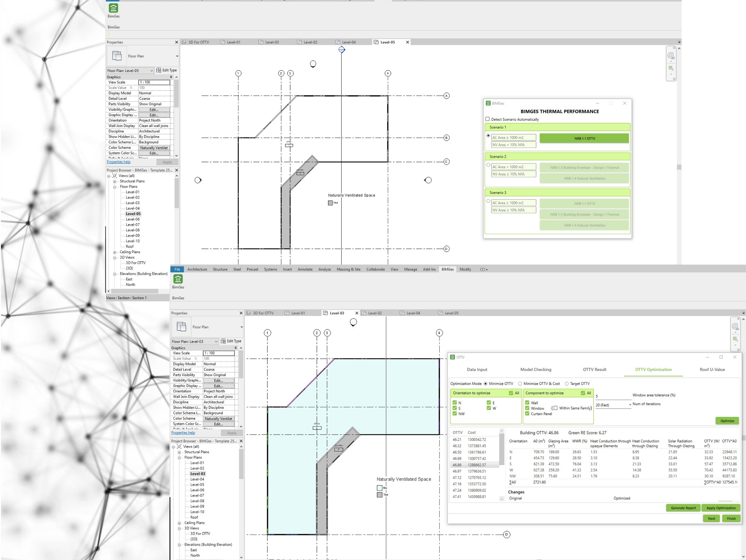746x560 pixels.
Task: Select Target OTTV optimization mode
Action: point(567,384)
